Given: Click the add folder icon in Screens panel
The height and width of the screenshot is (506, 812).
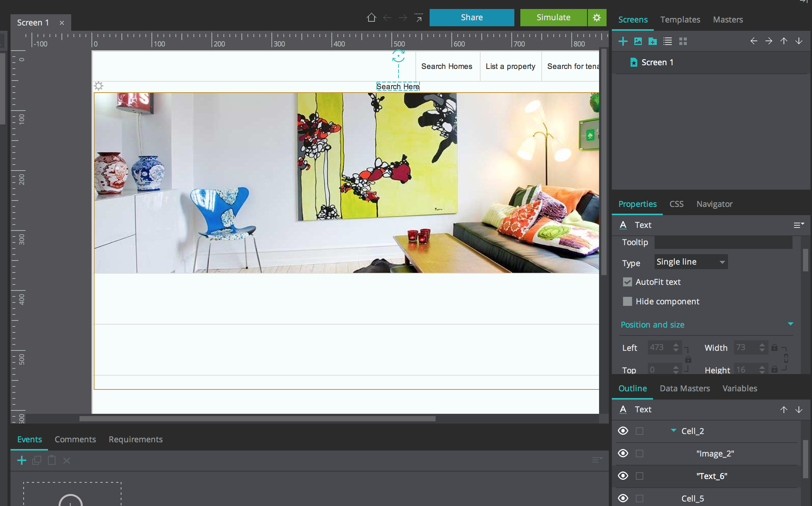Looking at the screenshot, I should 653,41.
